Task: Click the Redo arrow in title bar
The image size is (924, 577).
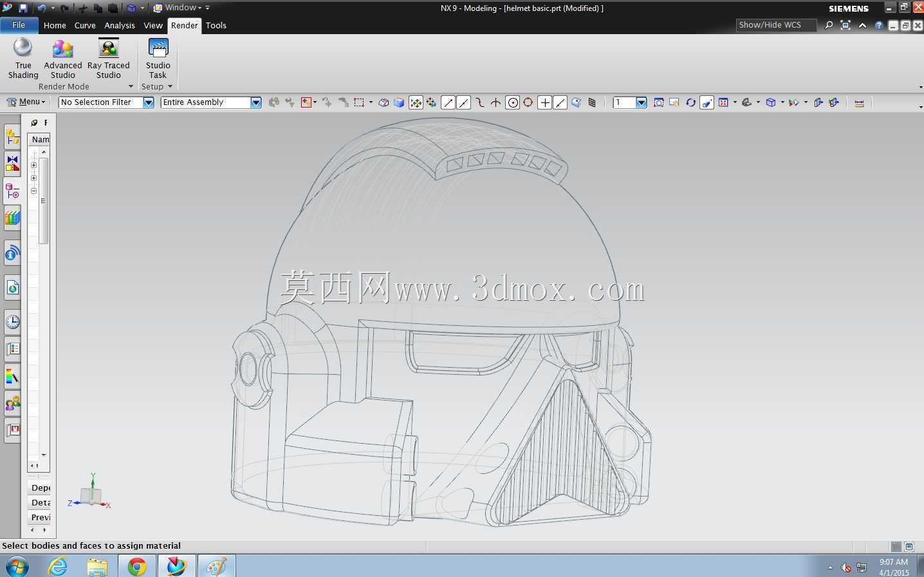Action: pyautogui.click(x=64, y=8)
